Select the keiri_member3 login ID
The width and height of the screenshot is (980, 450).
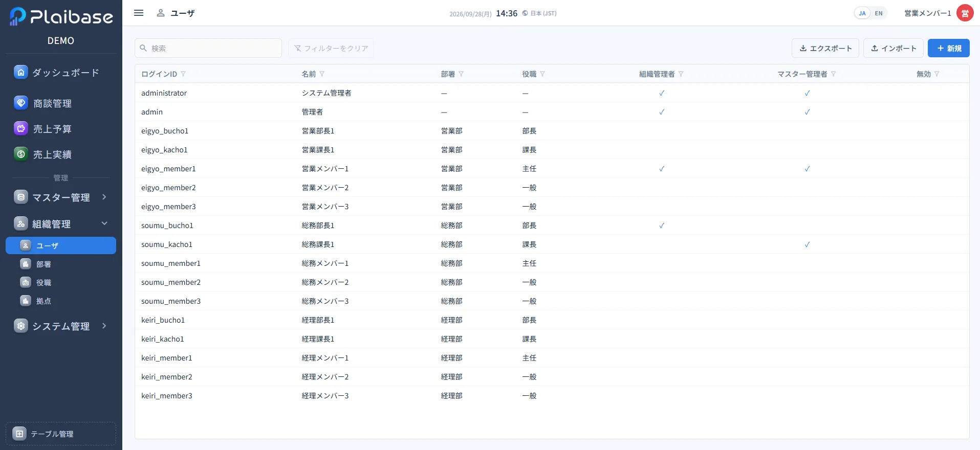[167, 396]
